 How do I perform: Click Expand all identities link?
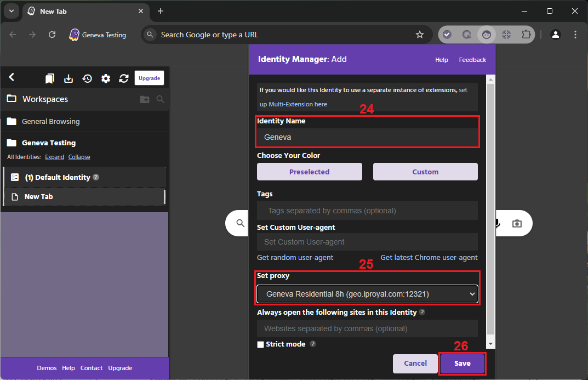point(54,157)
